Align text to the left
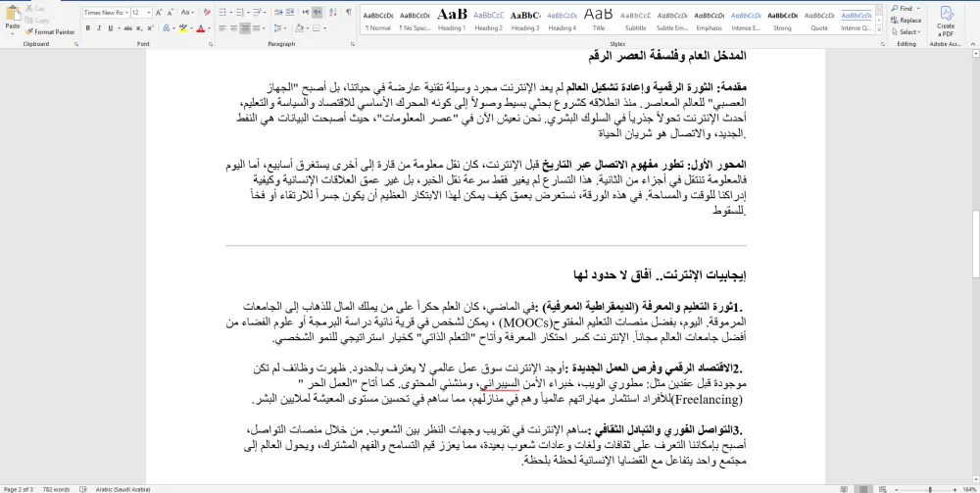980x493 pixels. click(x=223, y=28)
